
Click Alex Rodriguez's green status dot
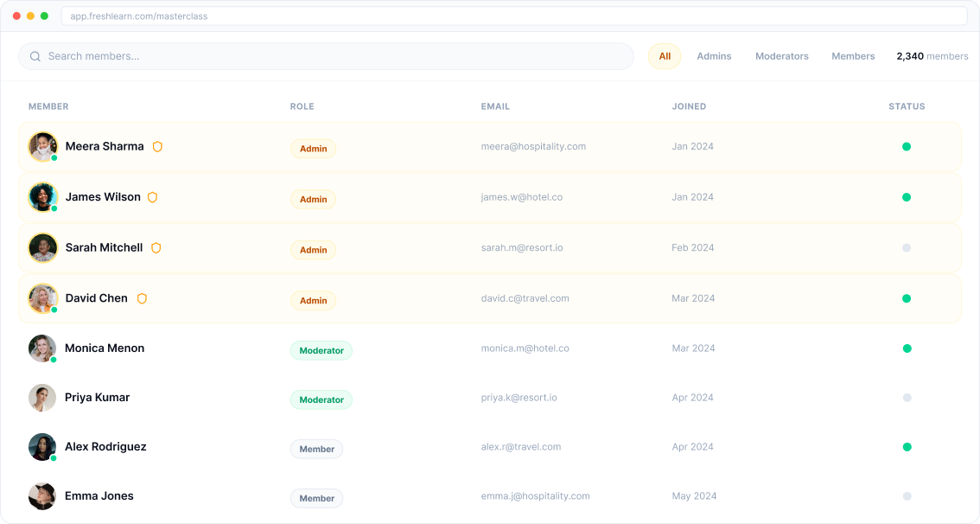[x=907, y=447]
